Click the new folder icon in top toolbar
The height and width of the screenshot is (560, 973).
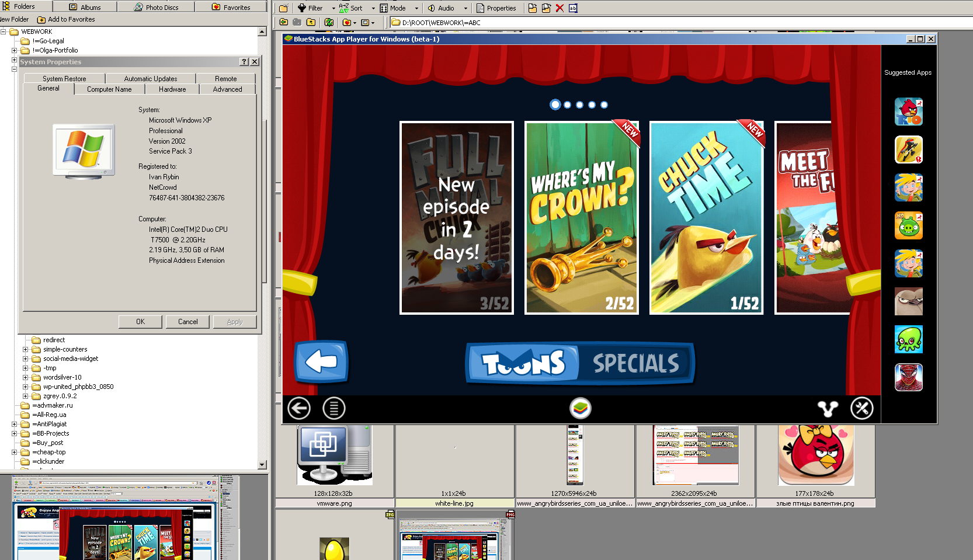click(x=283, y=8)
